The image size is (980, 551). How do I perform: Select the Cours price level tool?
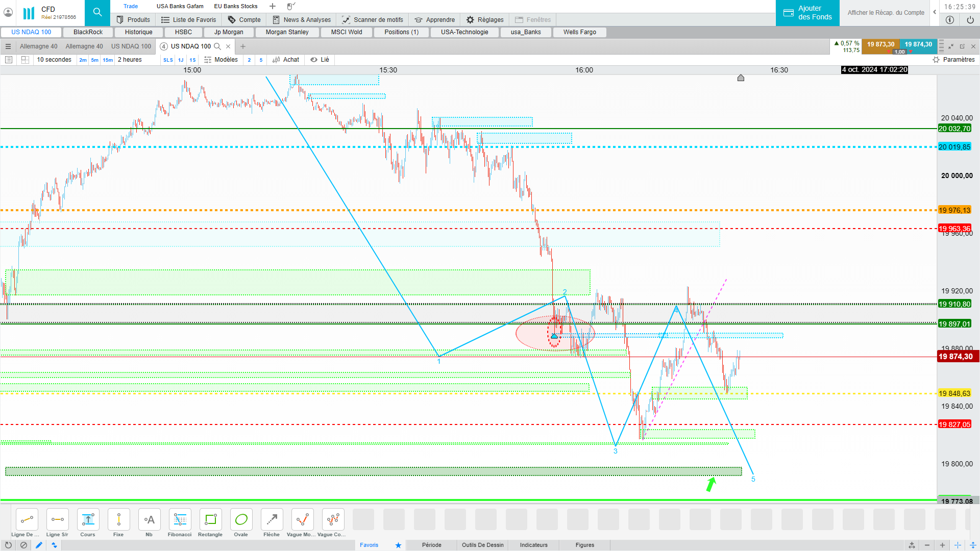88,520
